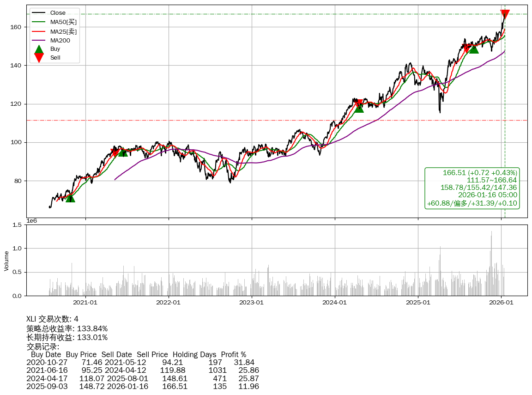Select the MA50[买] legend entry
Image resolution: width=532 pixels, height=395 pixels.
pyautogui.click(x=63, y=22)
